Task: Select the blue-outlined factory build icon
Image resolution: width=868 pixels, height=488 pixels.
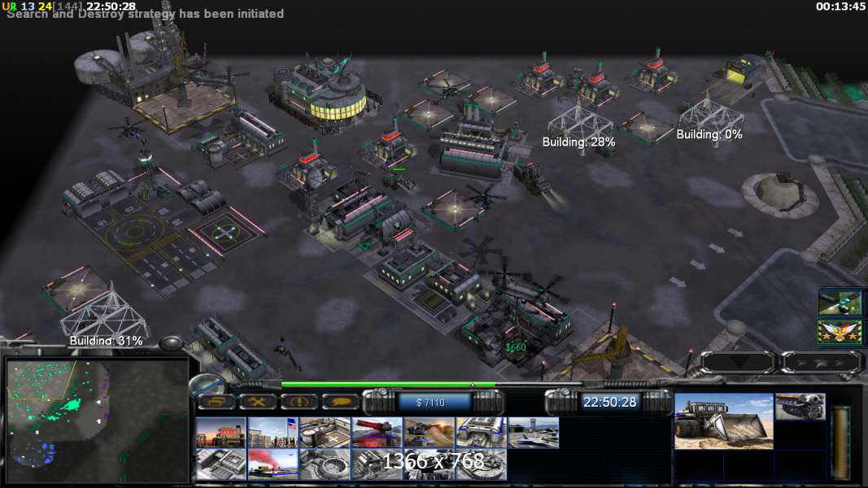Action: [x=481, y=433]
